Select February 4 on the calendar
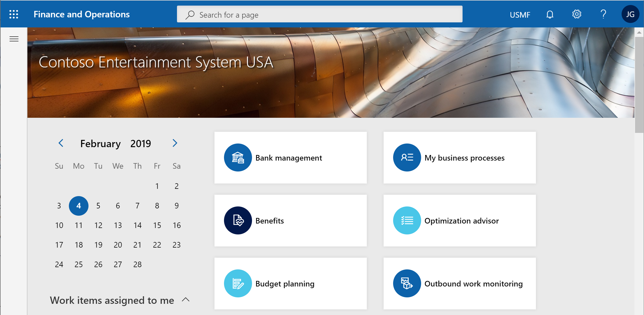This screenshot has width=644, height=315. pos(79,206)
